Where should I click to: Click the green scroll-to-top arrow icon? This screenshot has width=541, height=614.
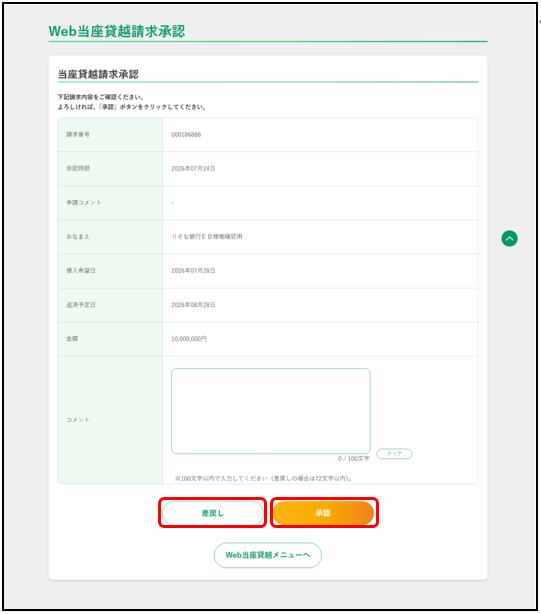509,238
